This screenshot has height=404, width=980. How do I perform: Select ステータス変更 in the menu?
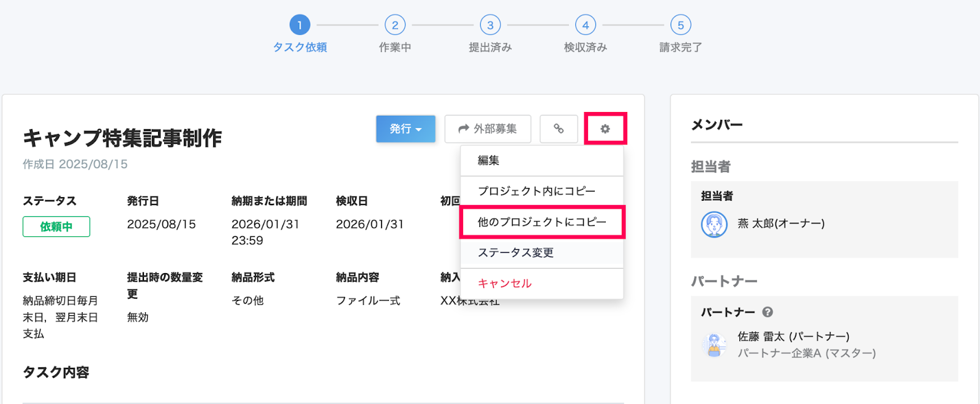tap(541, 252)
